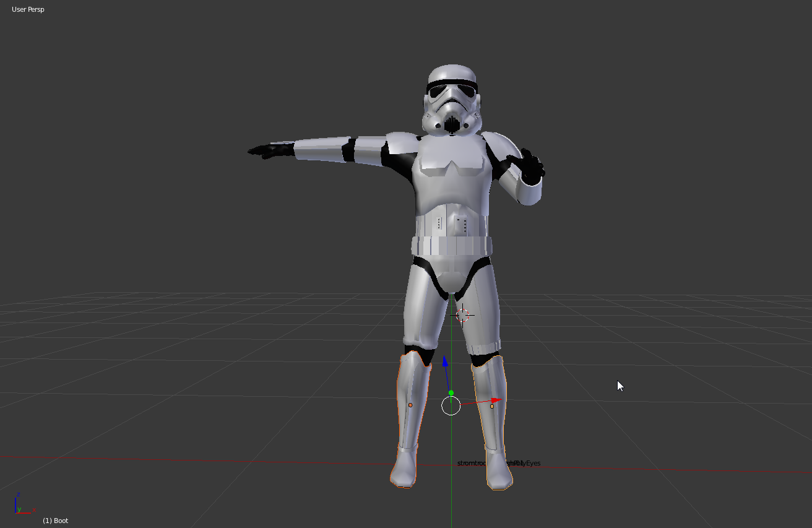Image resolution: width=812 pixels, height=528 pixels.
Task: Click the orange origin dot on left boot
Action: tap(410, 405)
